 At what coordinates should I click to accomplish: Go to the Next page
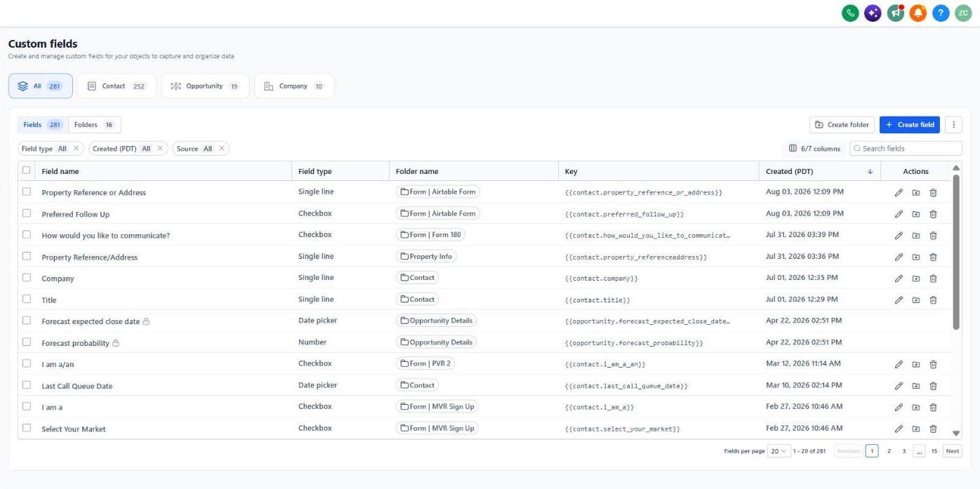point(953,451)
